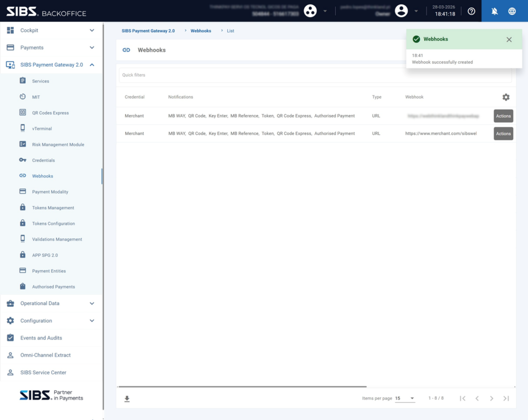Click the horizontal table scrollbar
Image resolution: width=528 pixels, height=420 pixels.
tap(242, 386)
